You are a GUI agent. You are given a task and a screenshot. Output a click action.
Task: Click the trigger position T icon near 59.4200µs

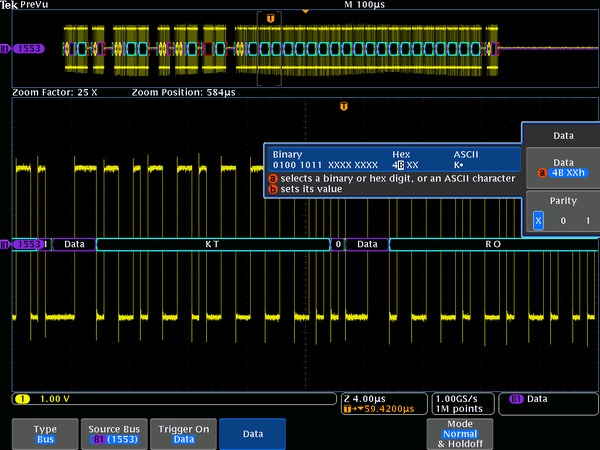(x=346, y=408)
